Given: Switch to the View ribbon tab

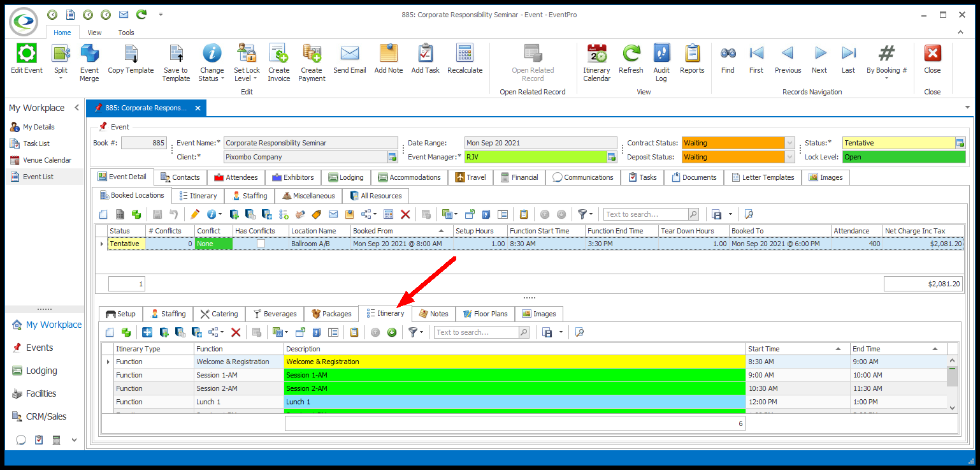Looking at the screenshot, I should click(x=94, y=33).
